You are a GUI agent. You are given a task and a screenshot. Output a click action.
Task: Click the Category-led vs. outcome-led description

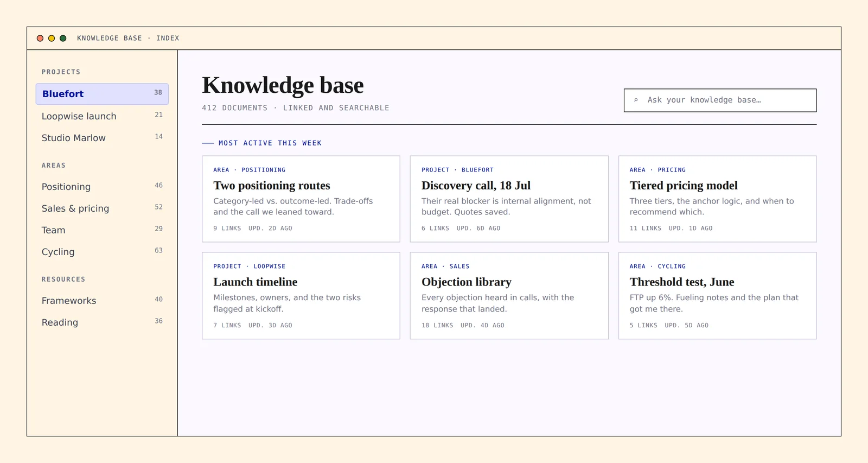[293, 207]
